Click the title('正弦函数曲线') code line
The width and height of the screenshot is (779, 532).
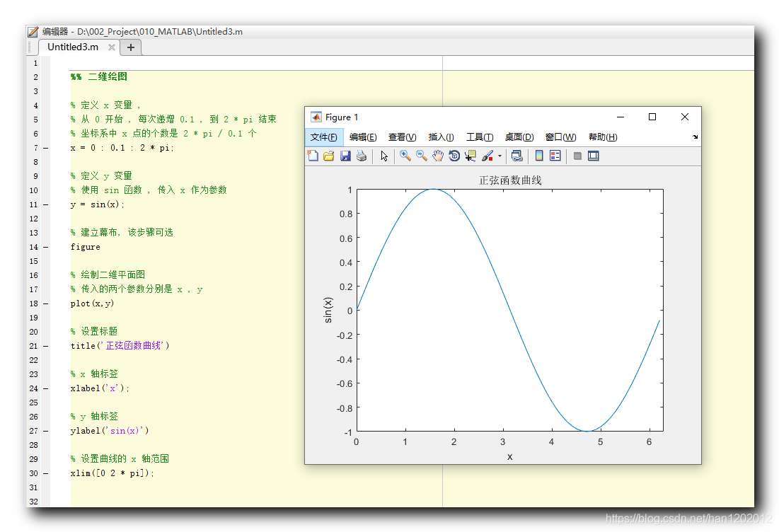pyautogui.click(x=120, y=346)
